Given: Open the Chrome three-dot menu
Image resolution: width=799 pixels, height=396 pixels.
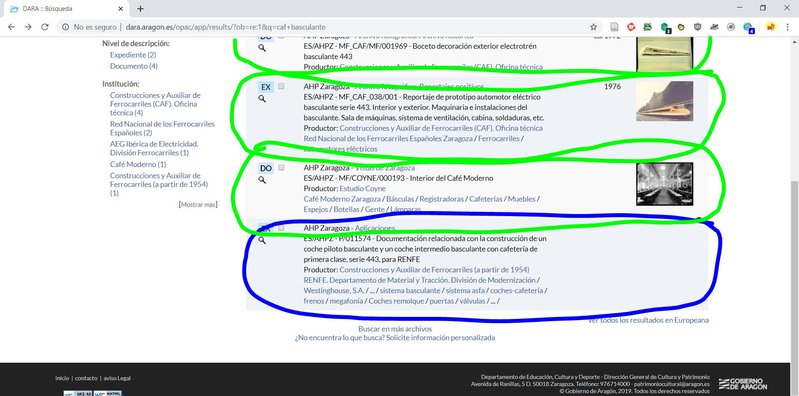Looking at the screenshot, I should [x=787, y=27].
